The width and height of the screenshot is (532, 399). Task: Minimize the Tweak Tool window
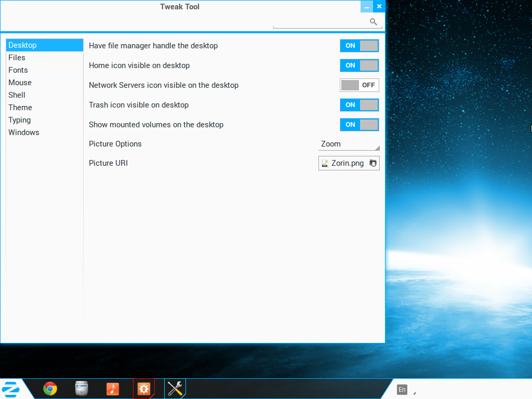pyautogui.click(x=366, y=6)
